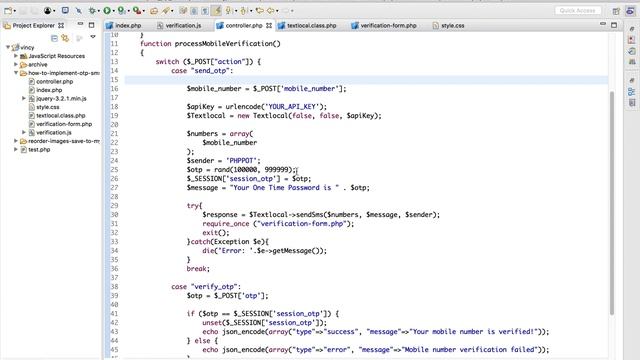Click the Open Perspective icon

coord(616,11)
